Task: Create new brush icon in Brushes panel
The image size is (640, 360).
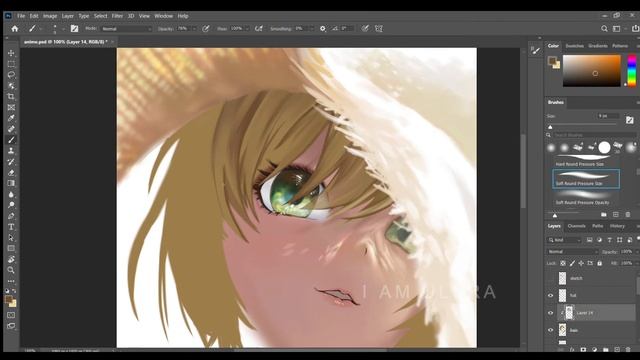Action: coord(616,215)
